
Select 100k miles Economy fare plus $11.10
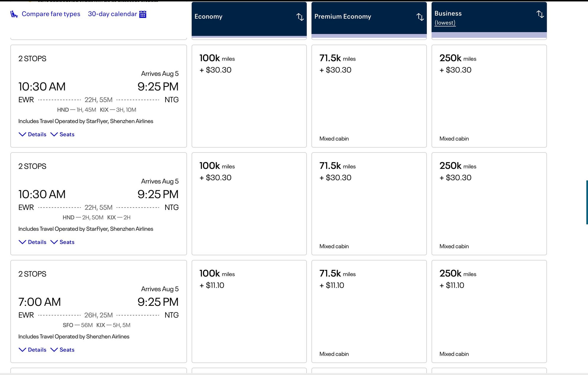(x=249, y=311)
